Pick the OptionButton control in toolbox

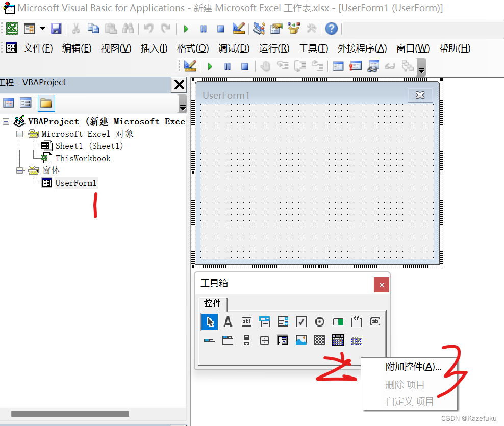click(319, 322)
